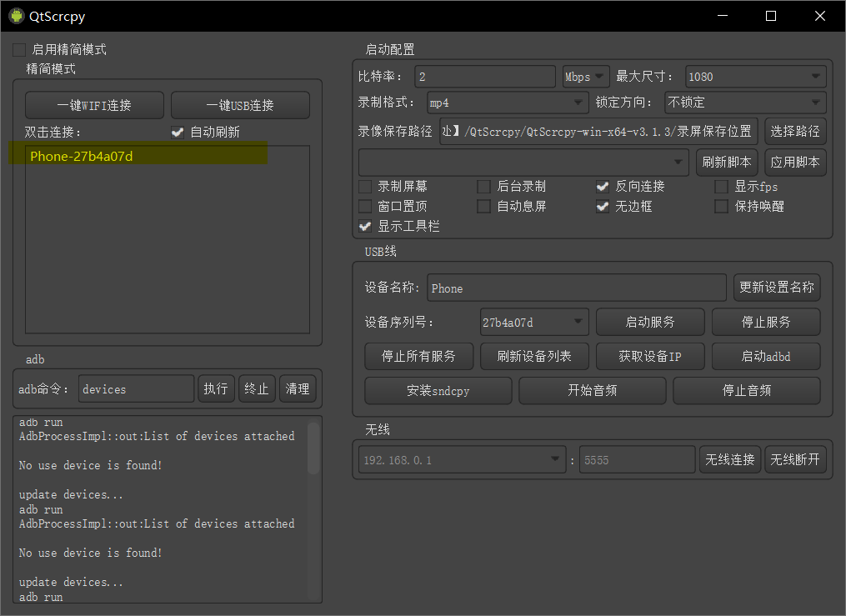
Task: Click the 停止音频 button
Action: point(747,391)
